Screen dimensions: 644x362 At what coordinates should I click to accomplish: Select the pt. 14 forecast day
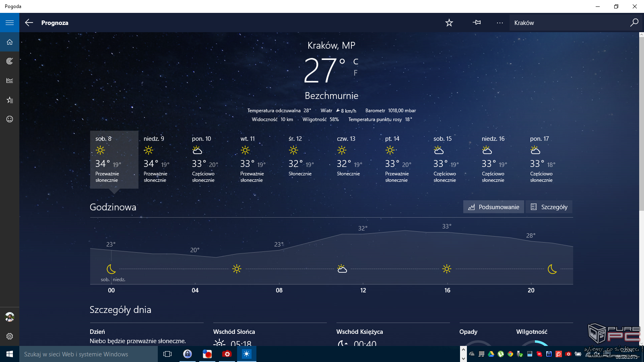(x=404, y=159)
